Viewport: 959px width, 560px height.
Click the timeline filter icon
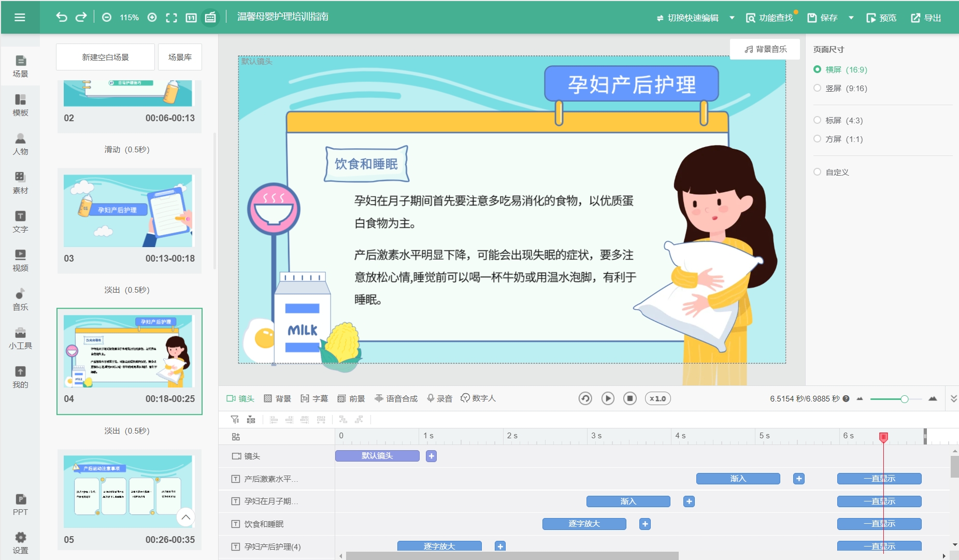(x=235, y=420)
